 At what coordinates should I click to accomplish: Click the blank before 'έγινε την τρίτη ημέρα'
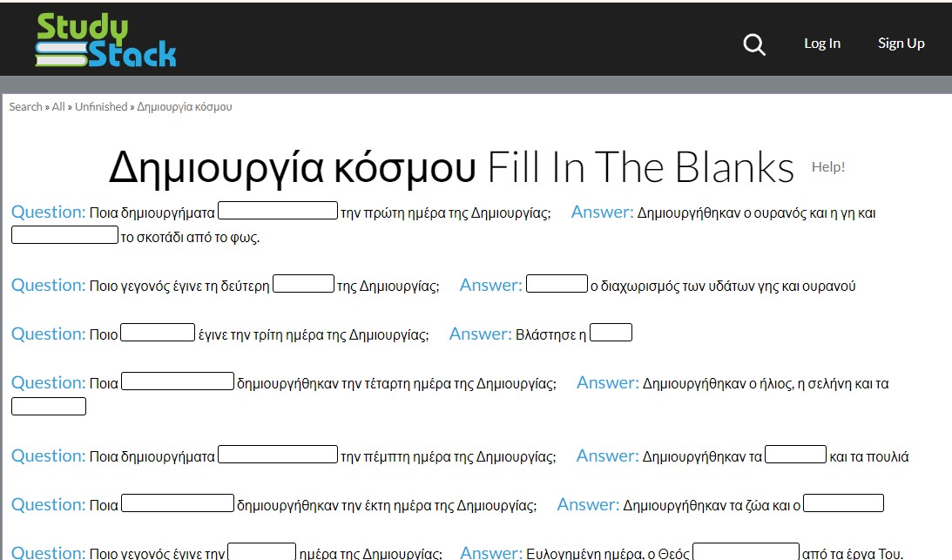[x=158, y=333]
